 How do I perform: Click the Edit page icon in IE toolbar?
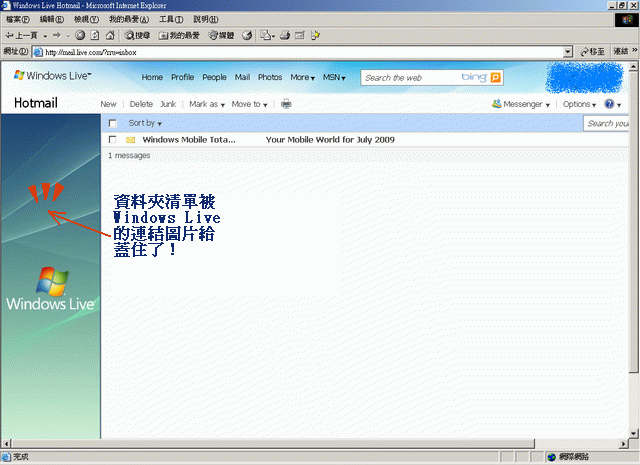(x=300, y=36)
